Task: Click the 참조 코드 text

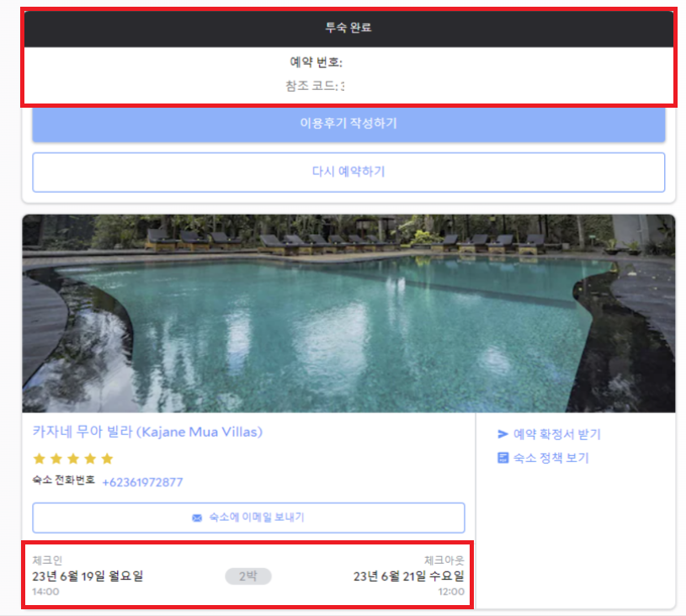Action: click(313, 85)
